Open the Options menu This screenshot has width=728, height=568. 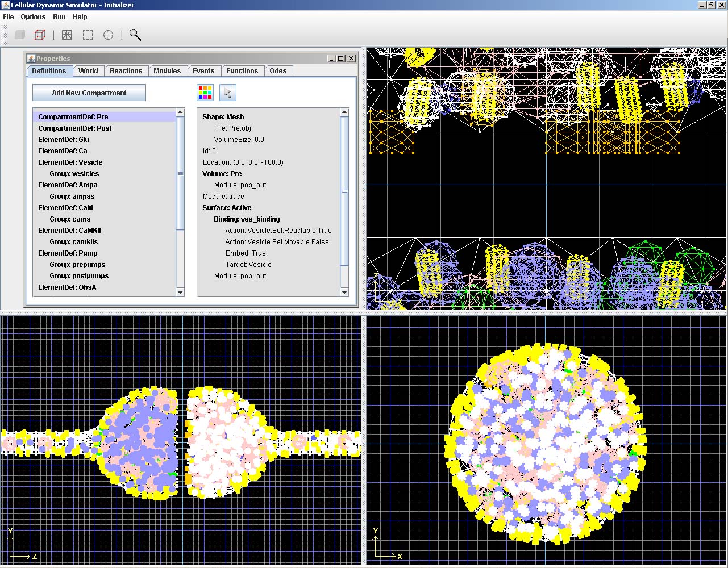(x=33, y=17)
